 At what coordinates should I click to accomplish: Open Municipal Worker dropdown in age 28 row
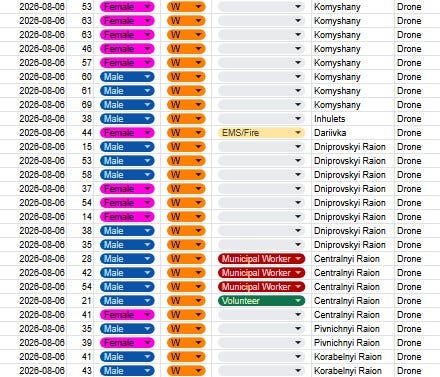[261, 259]
